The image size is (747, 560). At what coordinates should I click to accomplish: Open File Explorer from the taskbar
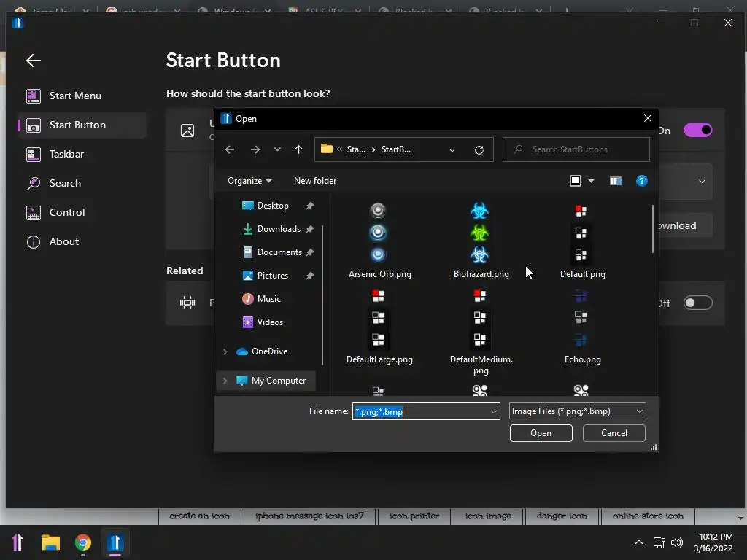pos(50,542)
